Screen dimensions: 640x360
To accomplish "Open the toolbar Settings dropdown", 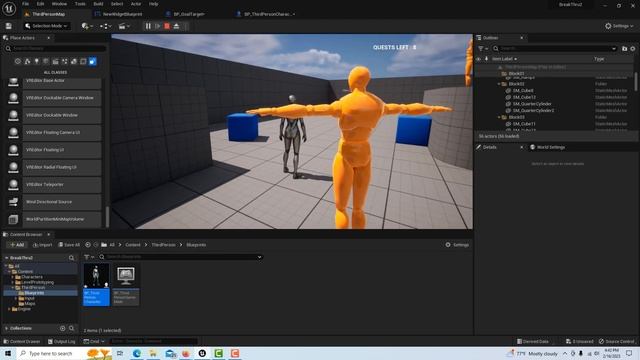I will [620, 26].
